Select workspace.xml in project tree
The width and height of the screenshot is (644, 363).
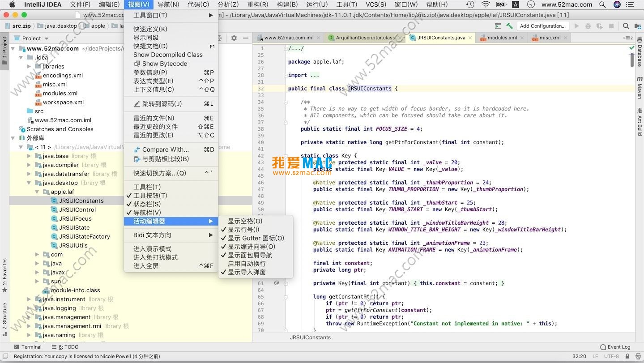(x=63, y=102)
